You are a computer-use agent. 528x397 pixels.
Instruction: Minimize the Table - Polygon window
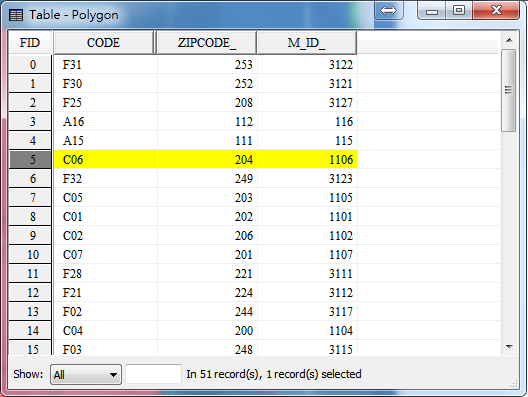point(432,11)
